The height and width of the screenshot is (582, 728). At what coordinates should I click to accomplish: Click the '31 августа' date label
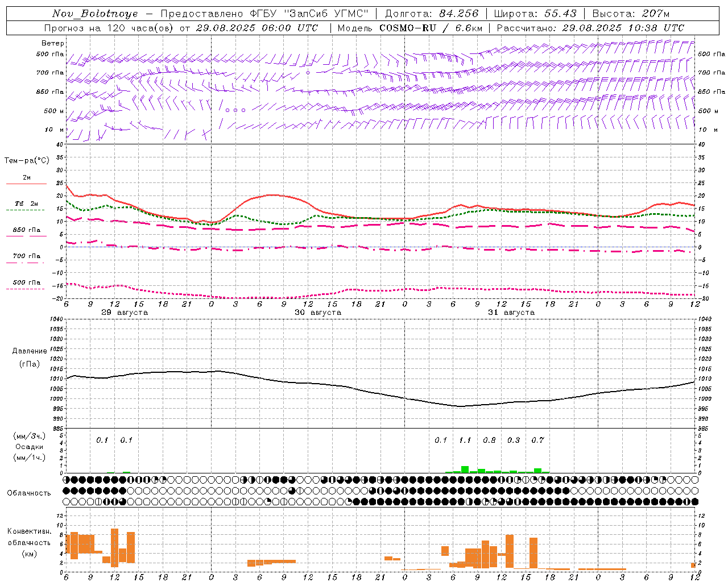(511, 313)
